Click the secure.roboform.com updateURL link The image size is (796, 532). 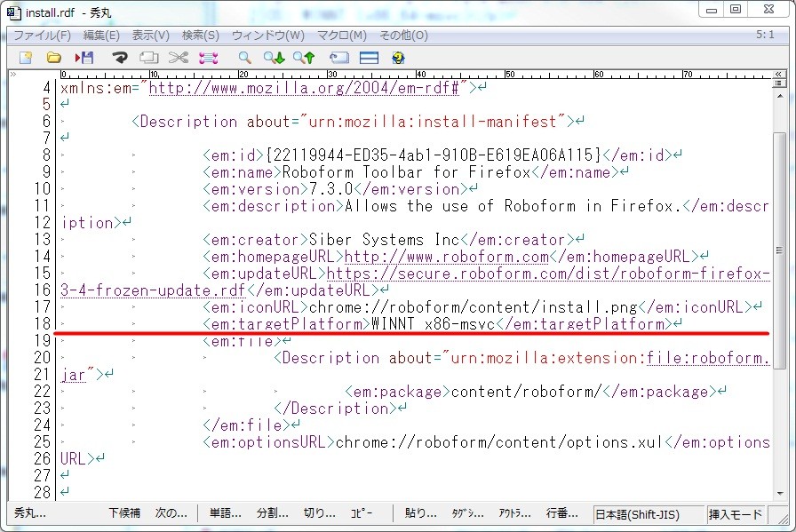548,274
